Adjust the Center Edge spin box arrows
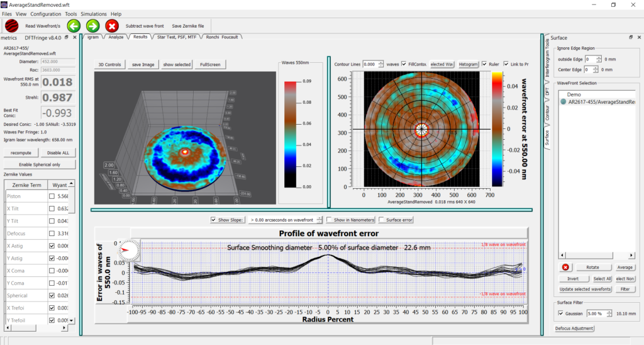The width and height of the screenshot is (644, 345). [x=596, y=69]
